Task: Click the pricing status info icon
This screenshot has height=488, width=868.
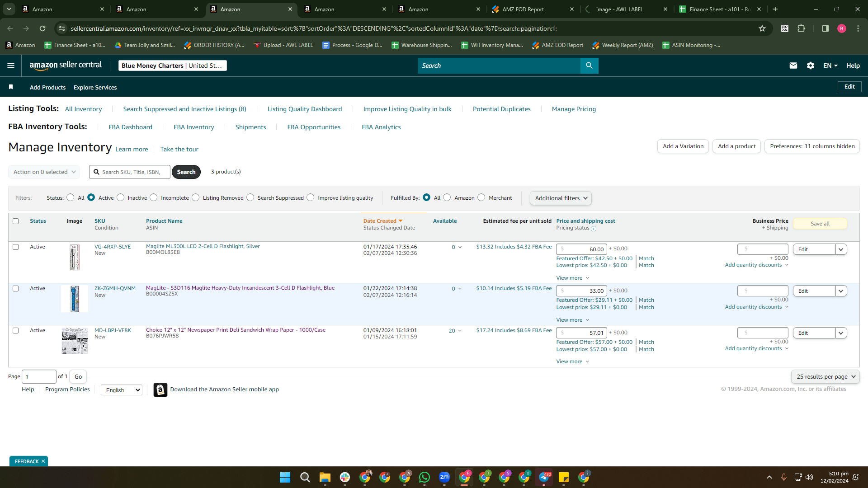Action: [594, 229]
